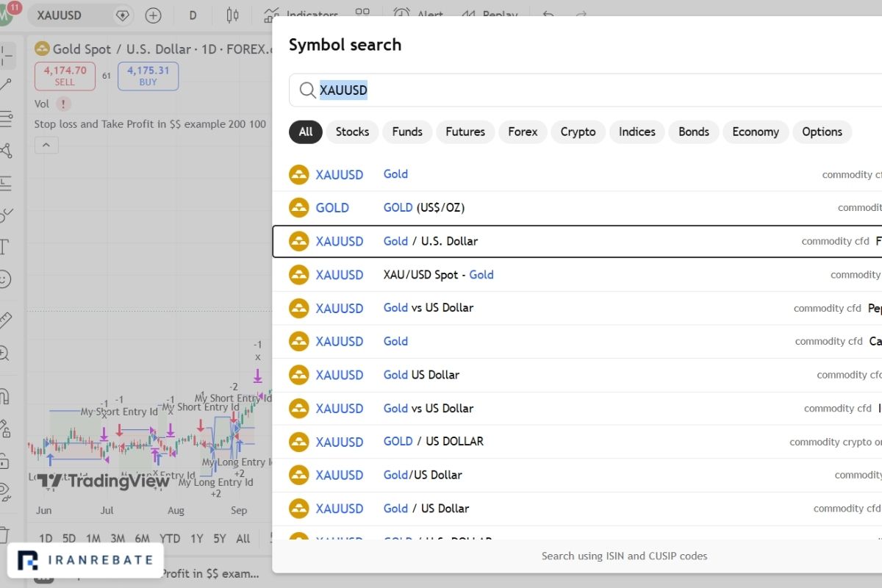Select the ruler measure tool
The image size is (882, 588).
pyautogui.click(x=5, y=320)
